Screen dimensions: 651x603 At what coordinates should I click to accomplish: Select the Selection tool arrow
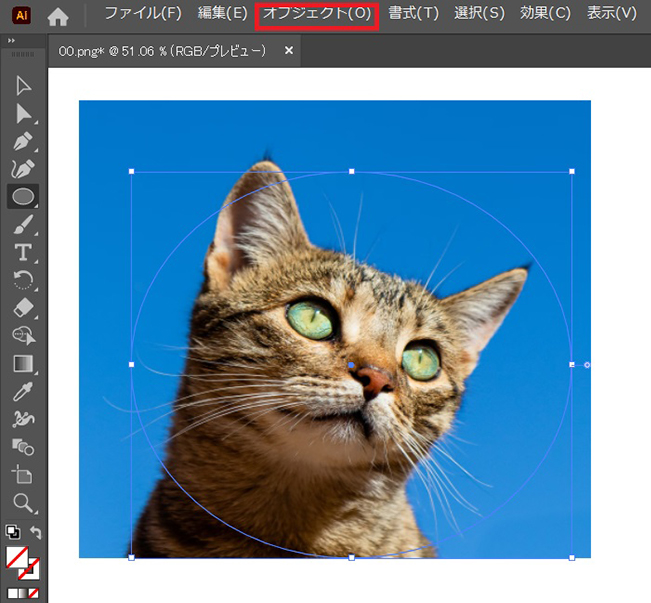23,87
